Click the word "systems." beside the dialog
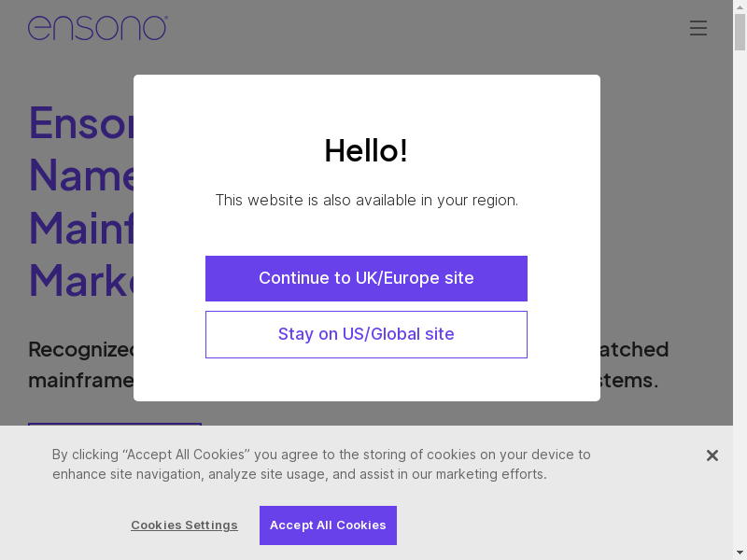 [630, 381]
